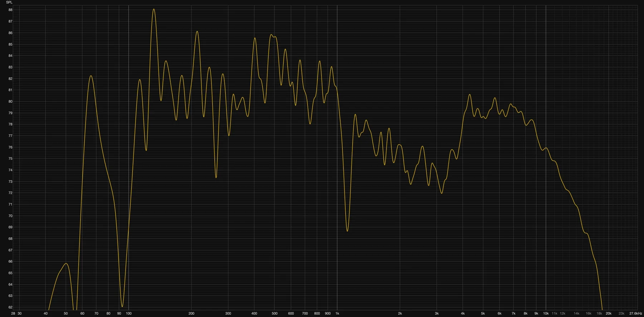The width and height of the screenshot is (644, 317).
Task: Click the 14k frequency tick label
Action: click(576, 313)
